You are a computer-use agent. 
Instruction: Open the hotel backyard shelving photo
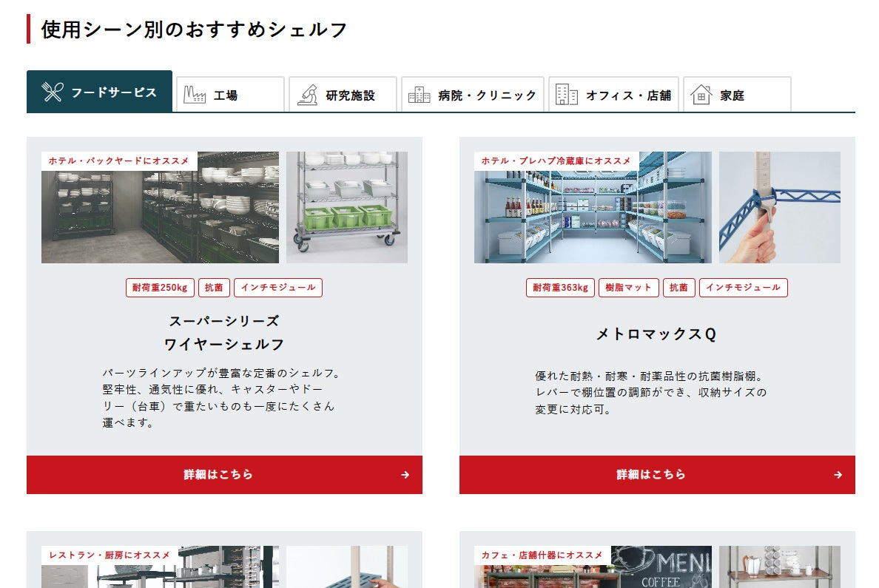pos(160,207)
